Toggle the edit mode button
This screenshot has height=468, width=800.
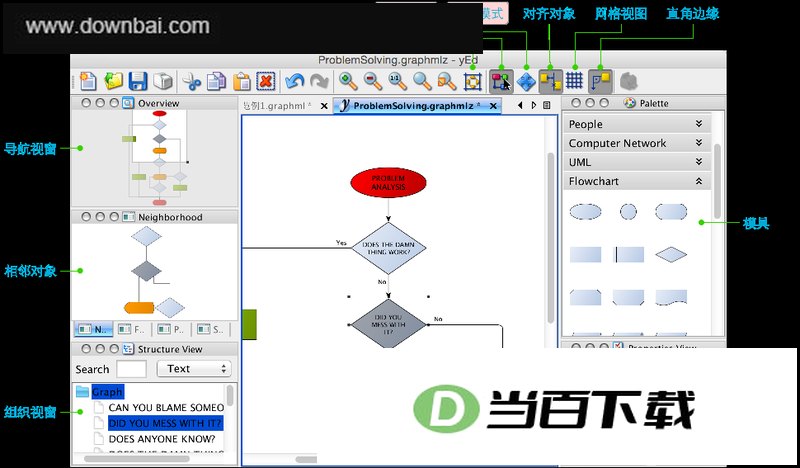(501, 81)
